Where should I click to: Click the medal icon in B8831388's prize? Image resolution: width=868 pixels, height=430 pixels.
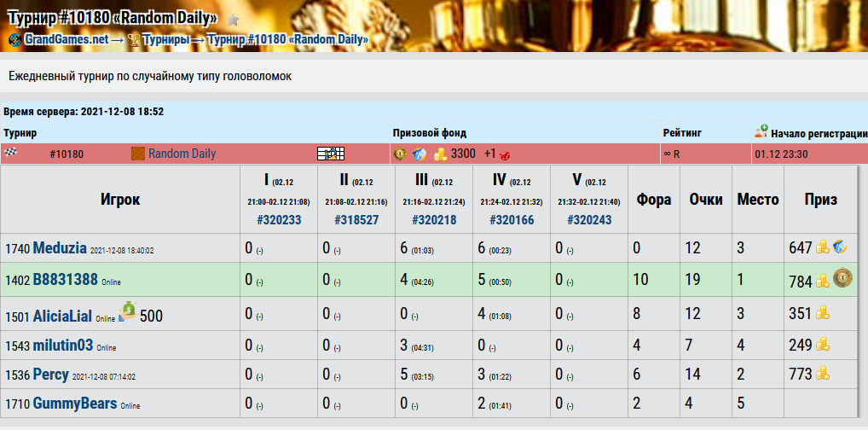click(842, 277)
